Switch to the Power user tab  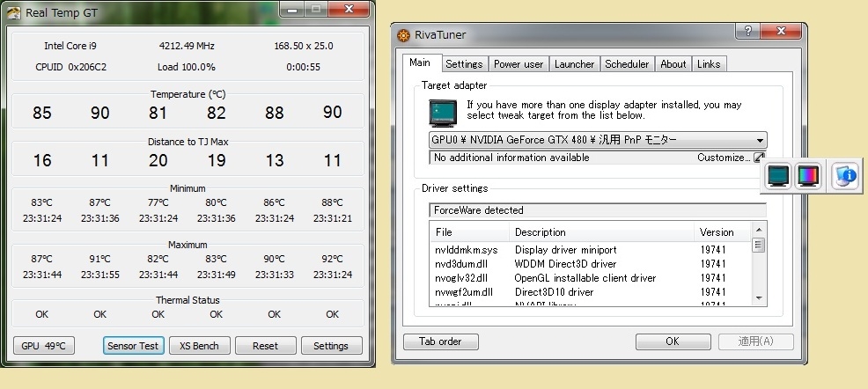pos(519,64)
